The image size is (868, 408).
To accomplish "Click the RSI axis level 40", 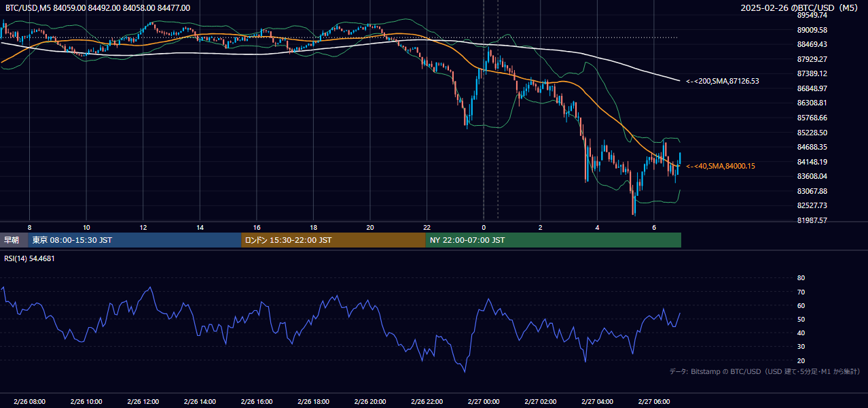I will (801, 333).
